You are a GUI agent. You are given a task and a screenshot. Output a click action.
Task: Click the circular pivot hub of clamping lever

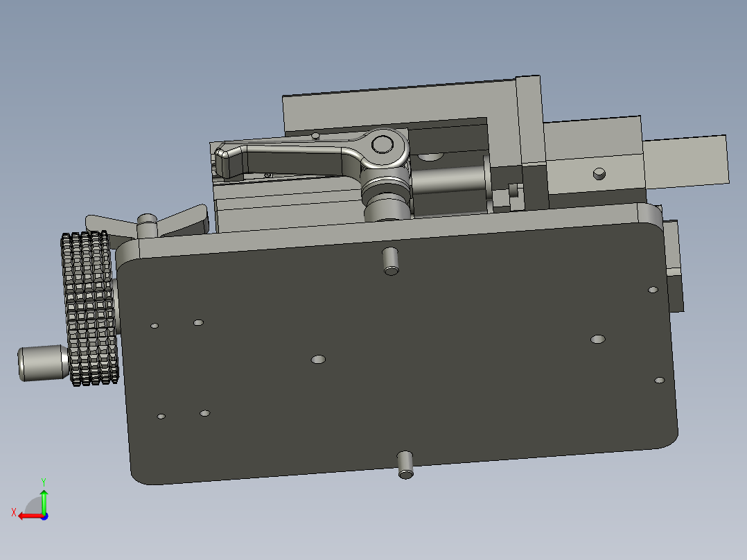tap(383, 144)
